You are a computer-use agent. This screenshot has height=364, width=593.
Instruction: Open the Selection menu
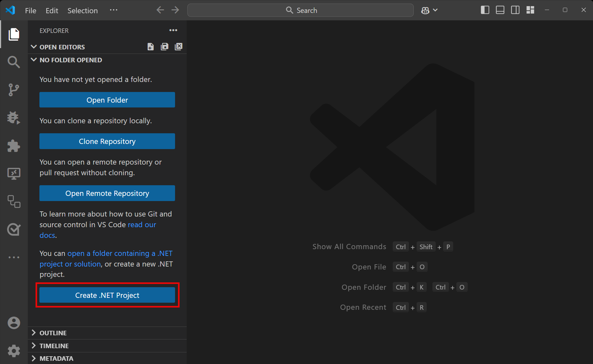click(x=82, y=10)
